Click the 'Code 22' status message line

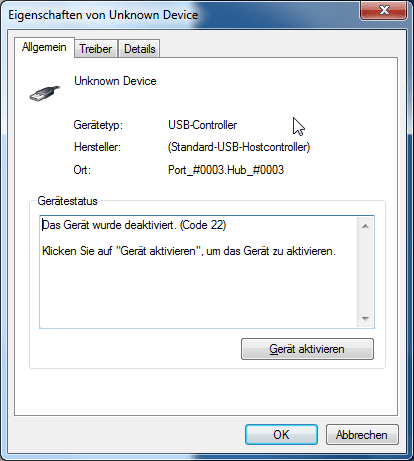(134, 225)
